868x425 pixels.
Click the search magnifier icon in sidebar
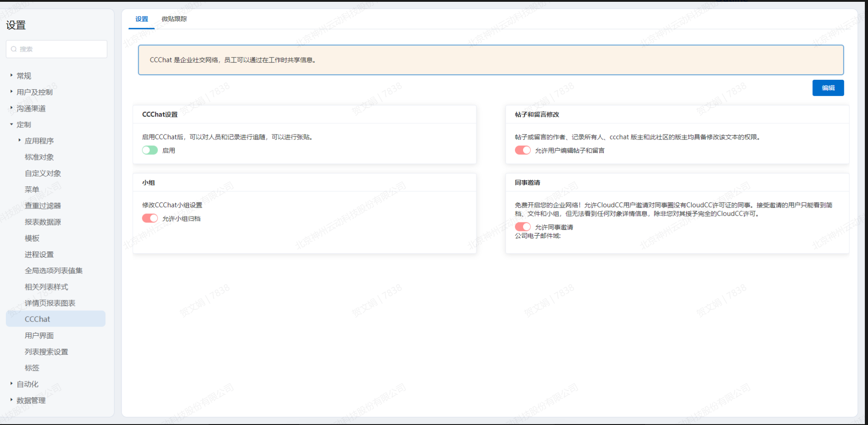(14, 49)
